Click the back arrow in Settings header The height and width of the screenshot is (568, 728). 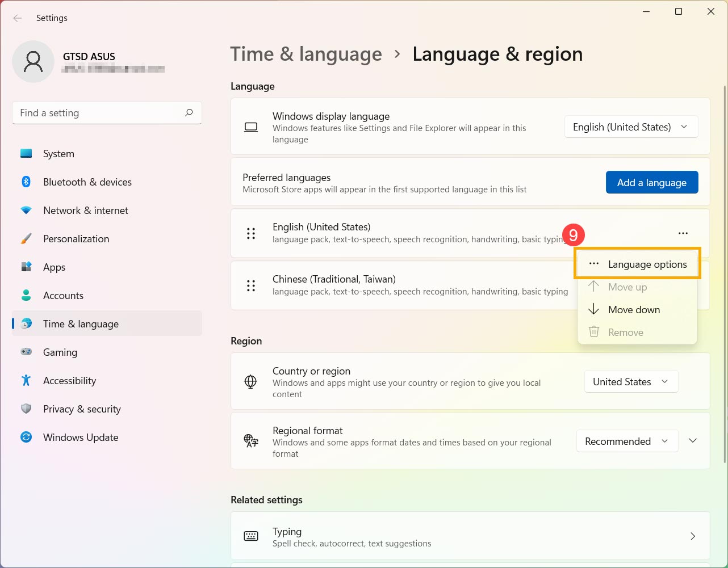point(18,18)
